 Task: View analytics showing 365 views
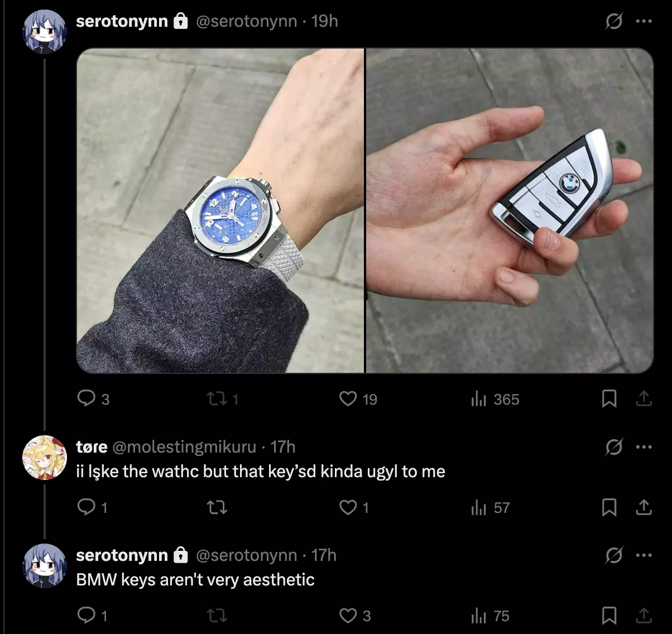(x=495, y=399)
